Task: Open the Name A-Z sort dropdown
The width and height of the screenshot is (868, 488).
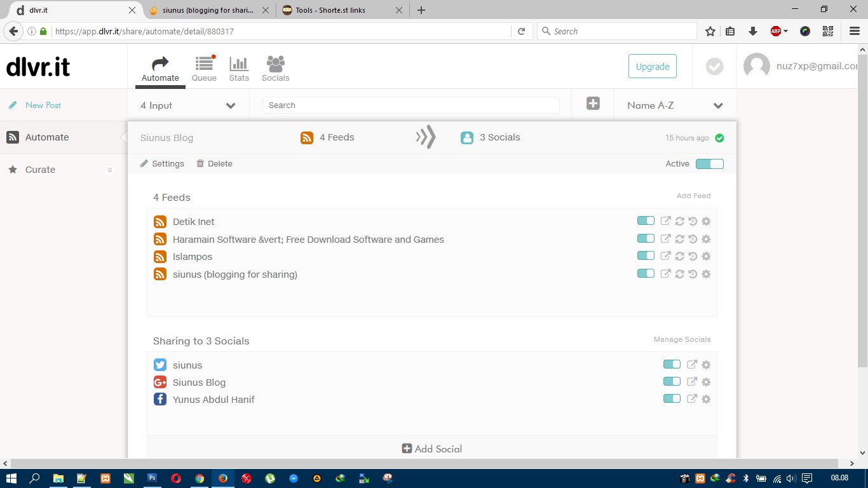Action: [x=675, y=105]
